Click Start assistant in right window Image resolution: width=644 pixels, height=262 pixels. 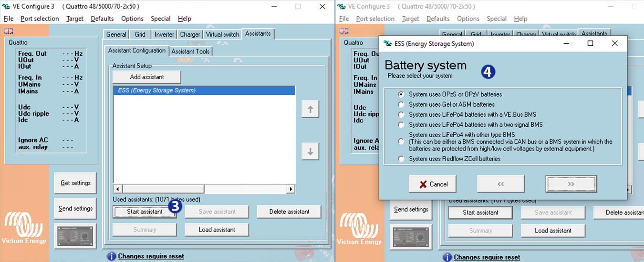(x=480, y=212)
